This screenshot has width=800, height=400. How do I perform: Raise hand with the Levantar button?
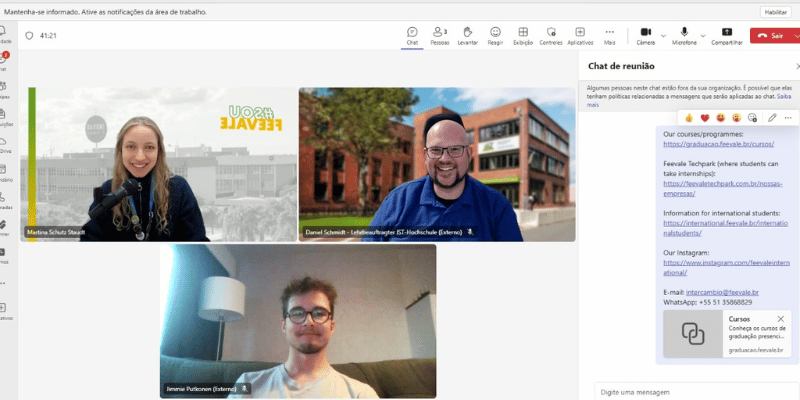pyautogui.click(x=467, y=35)
